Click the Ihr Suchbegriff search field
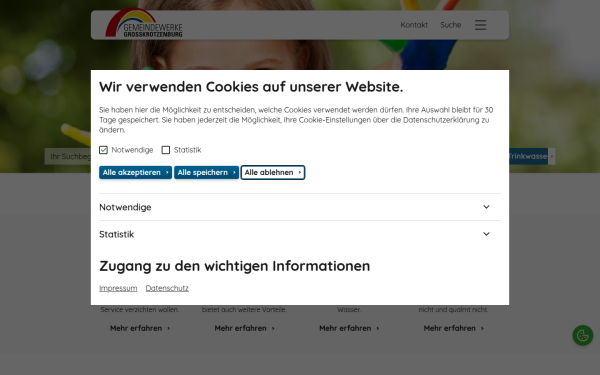Viewport: 600px width, 375px height. [x=68, y=157]
